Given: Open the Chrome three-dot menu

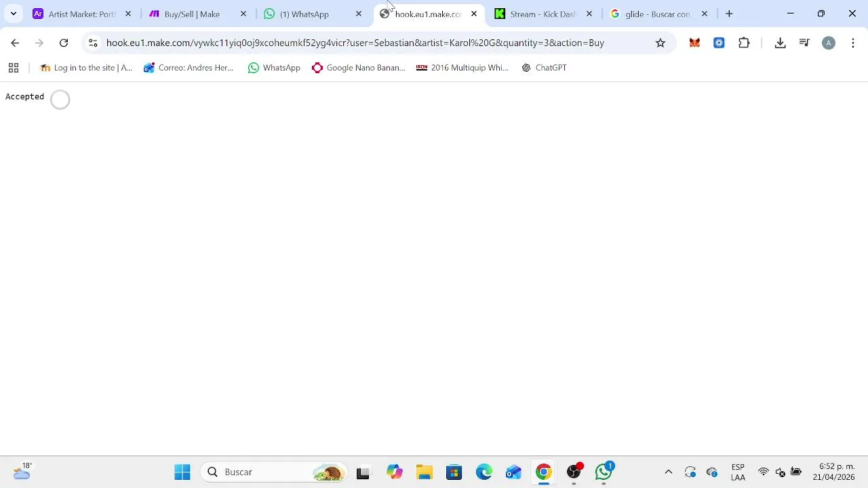Looking at the screenshot, I should [x=853, y=43].
